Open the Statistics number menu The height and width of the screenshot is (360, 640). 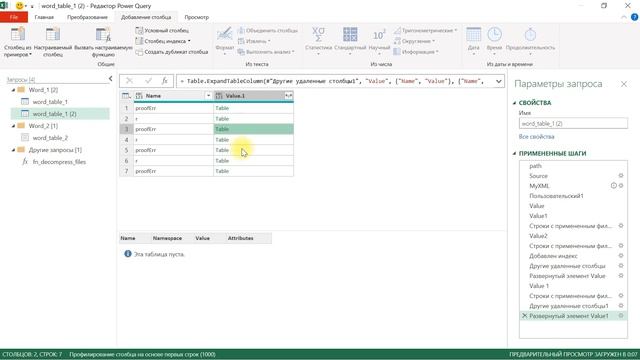coord(318,42)
